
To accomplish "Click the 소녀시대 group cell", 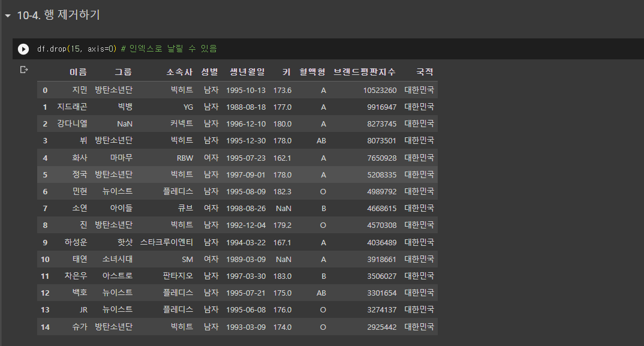I will coord(117,259).
